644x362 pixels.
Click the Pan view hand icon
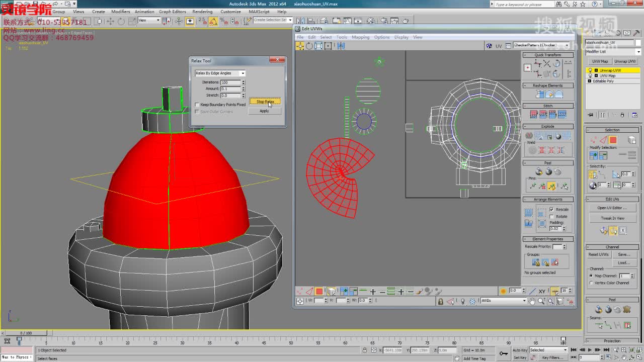pos(532,301)
